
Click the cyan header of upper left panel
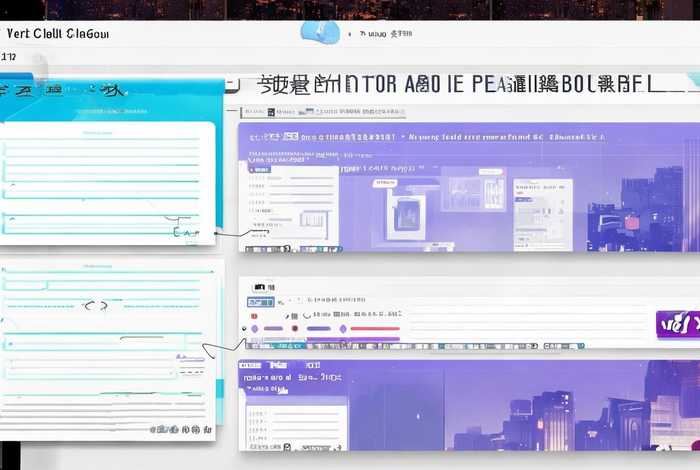tap(112, 100)
